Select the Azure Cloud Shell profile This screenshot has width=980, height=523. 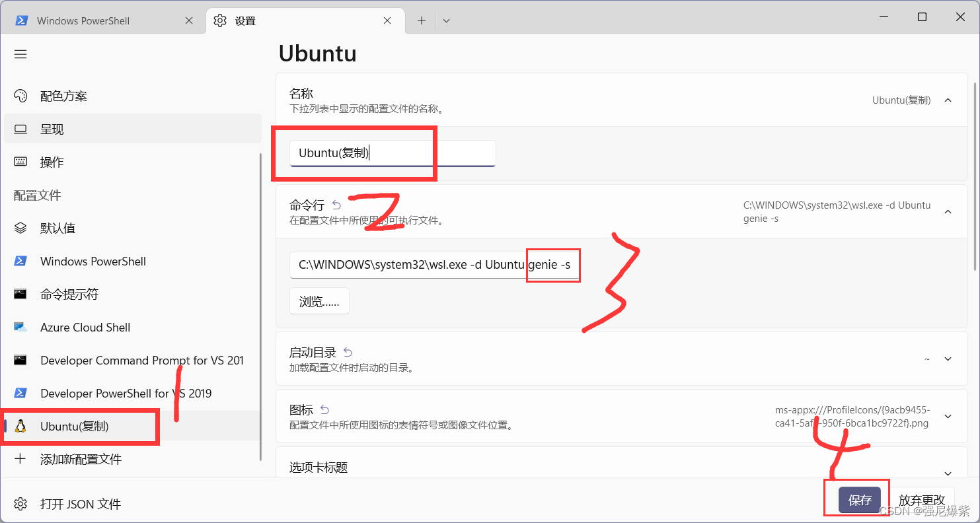click(133, 327)
